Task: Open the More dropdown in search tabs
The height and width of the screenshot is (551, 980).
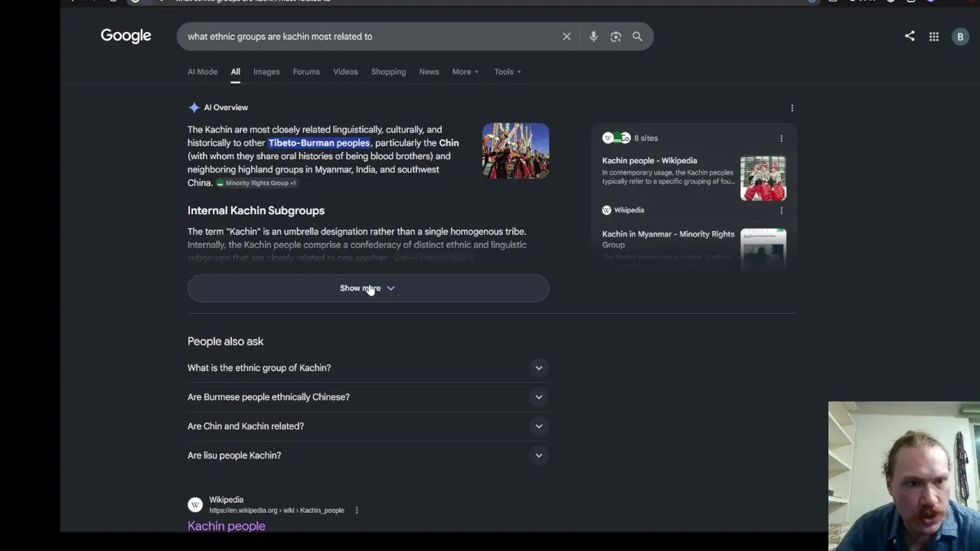Action: click(465, 72)
